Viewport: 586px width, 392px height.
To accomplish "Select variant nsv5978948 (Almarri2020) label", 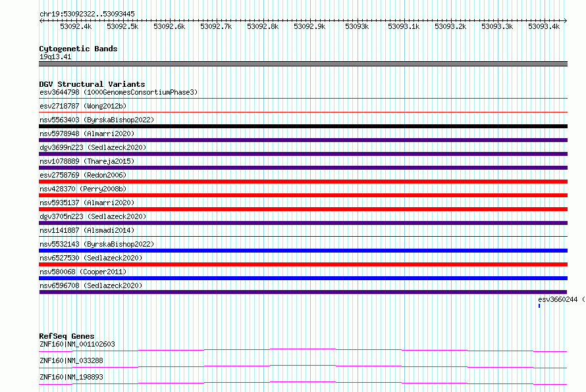I will click(87, 134).
